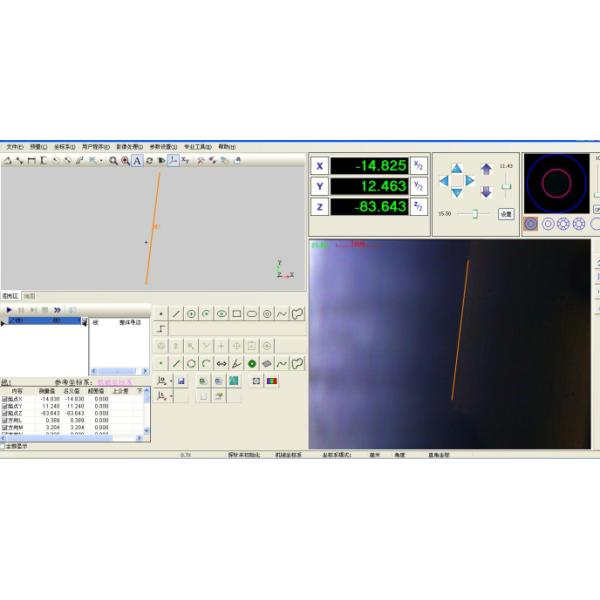Click the distance double-arrow tool
Image resolution: width=600 pixels, height=600 pixels.
221,364
